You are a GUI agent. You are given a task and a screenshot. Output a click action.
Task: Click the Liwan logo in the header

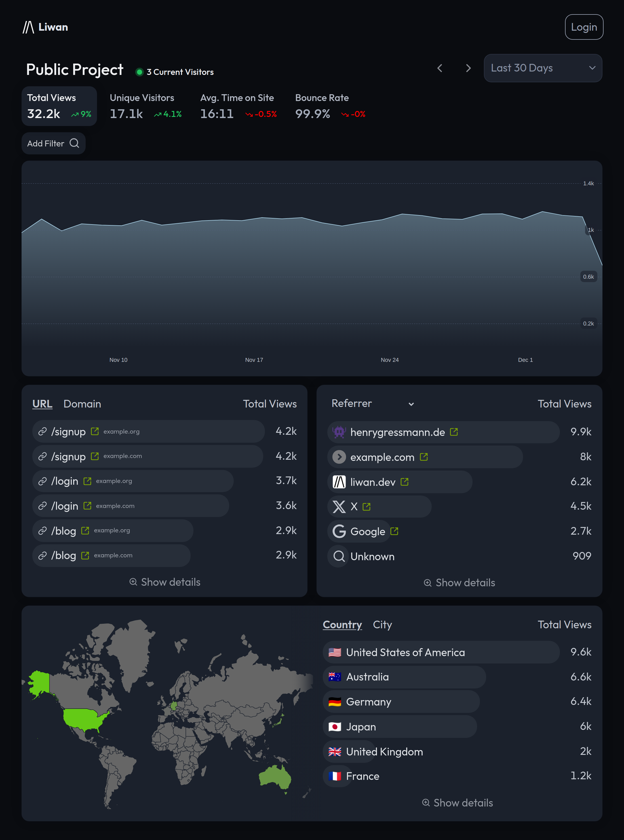click(x=45, y=27)
